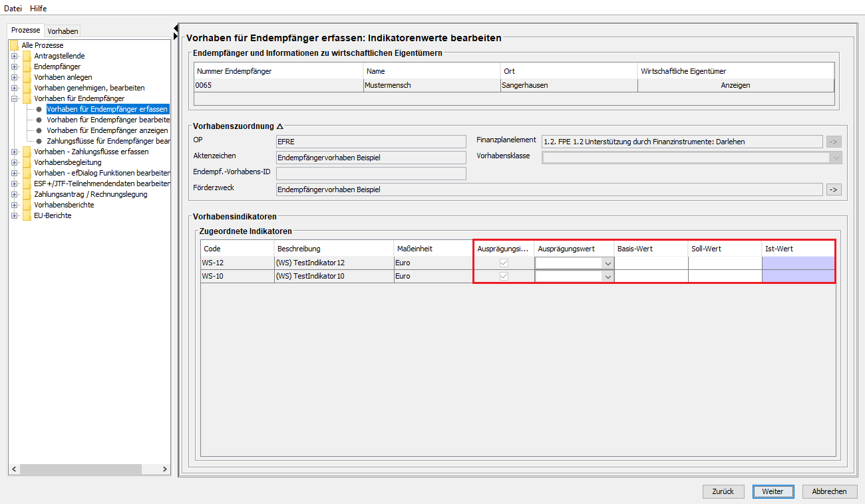
Task: Switch to the Vorhaben tab
Action: pyautogui.click(x=63, y=31)
